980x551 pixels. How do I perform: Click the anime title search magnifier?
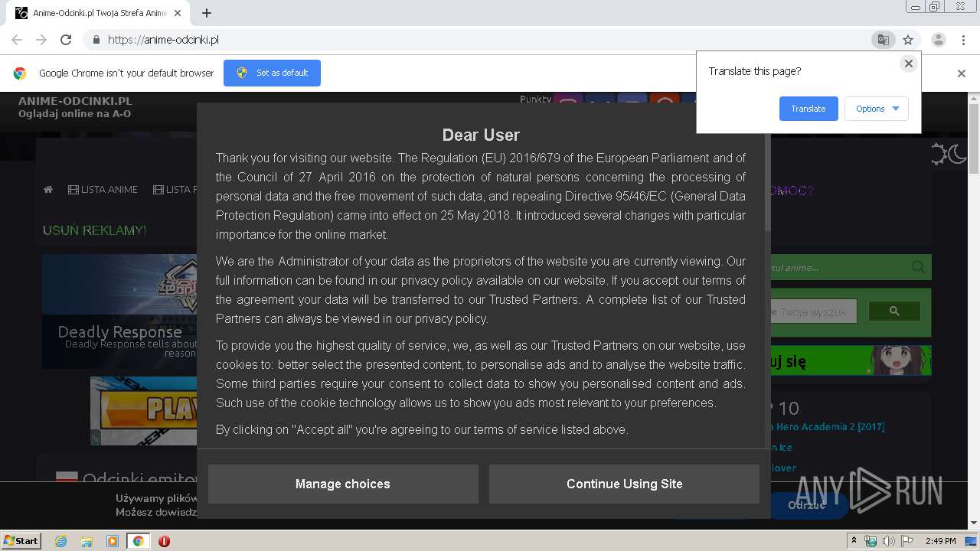pos(919,267)
